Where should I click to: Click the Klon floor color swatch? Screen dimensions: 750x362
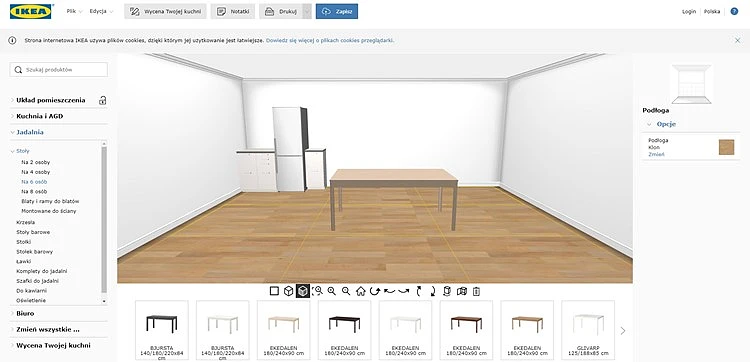[x=726, y=147]
